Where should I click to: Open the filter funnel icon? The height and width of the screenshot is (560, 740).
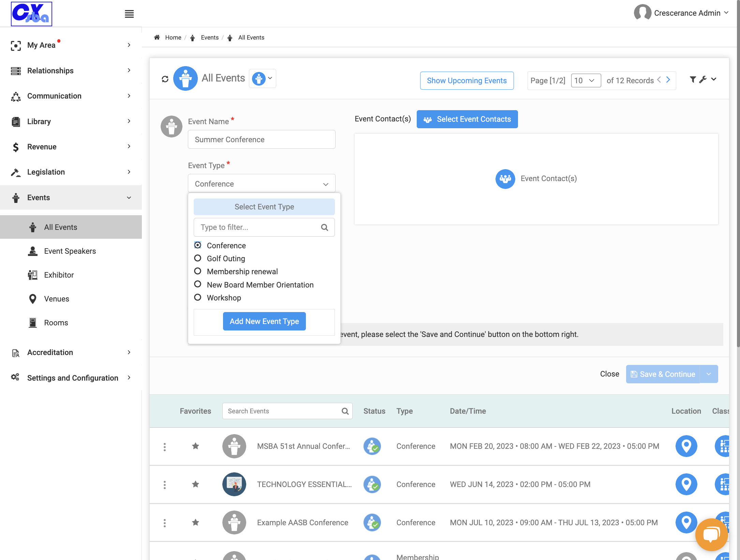point(693,79)
